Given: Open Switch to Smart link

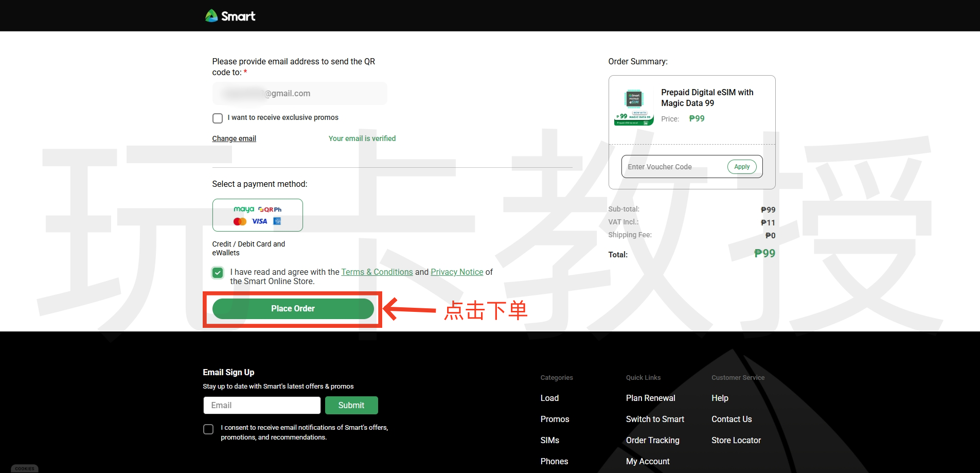Looking at the screenshot, I should tap(655, 419).
